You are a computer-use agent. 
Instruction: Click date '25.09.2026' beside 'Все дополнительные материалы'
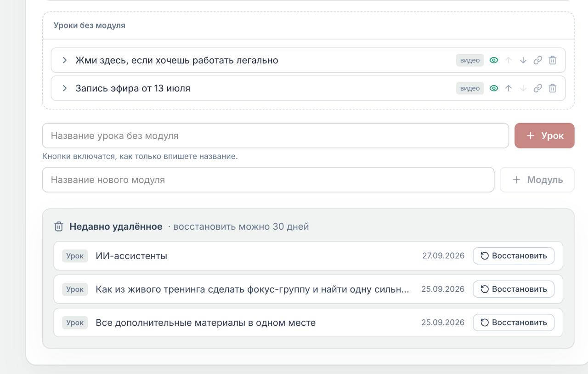(x=443, y=323)
